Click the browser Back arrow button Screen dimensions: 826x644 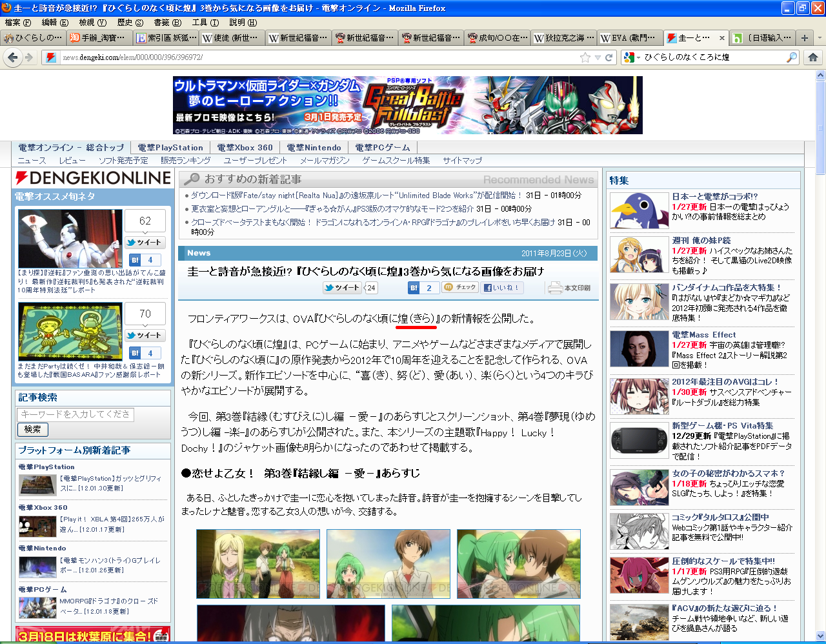click(x=12, y=57)
